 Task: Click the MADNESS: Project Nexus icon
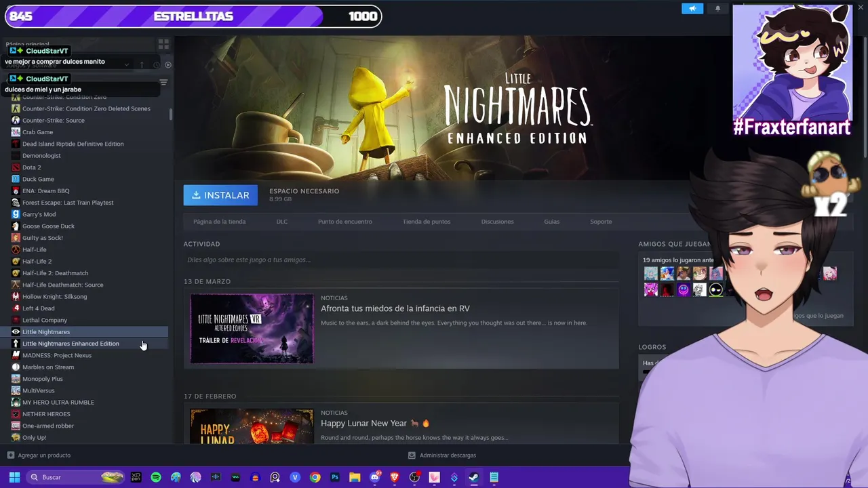[16, 355]
